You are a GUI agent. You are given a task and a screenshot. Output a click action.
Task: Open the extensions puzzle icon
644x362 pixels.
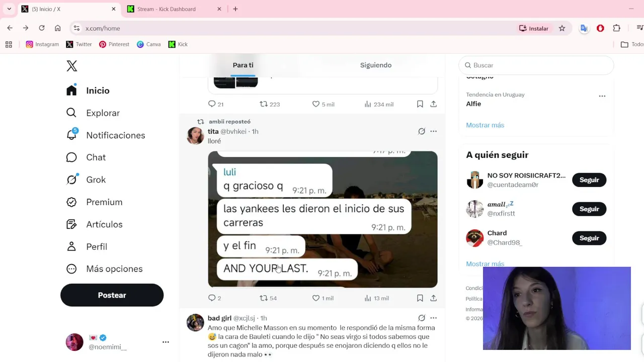pyautogui.click(x=617, y=28)
